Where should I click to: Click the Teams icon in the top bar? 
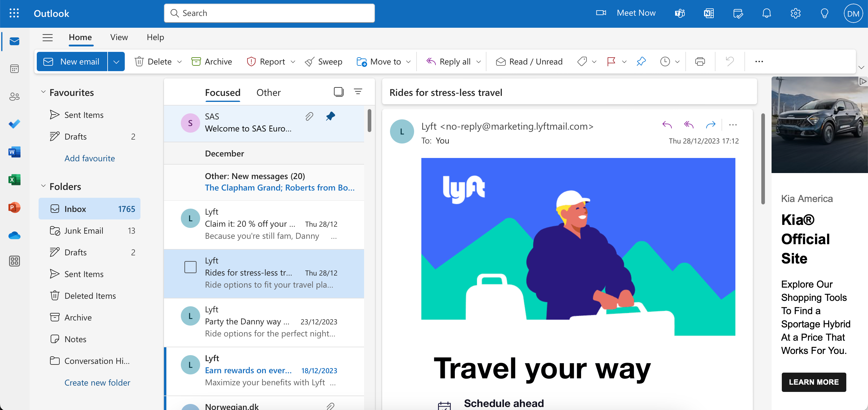[680, 13]
